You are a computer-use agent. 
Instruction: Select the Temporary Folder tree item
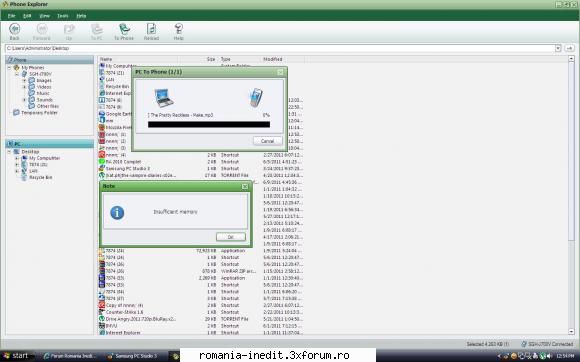[36, 112]
